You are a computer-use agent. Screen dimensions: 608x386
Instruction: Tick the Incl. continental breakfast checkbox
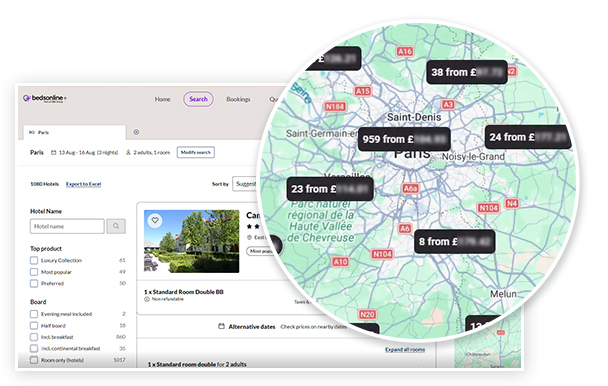pyautogui.click(x=34, y=348)
